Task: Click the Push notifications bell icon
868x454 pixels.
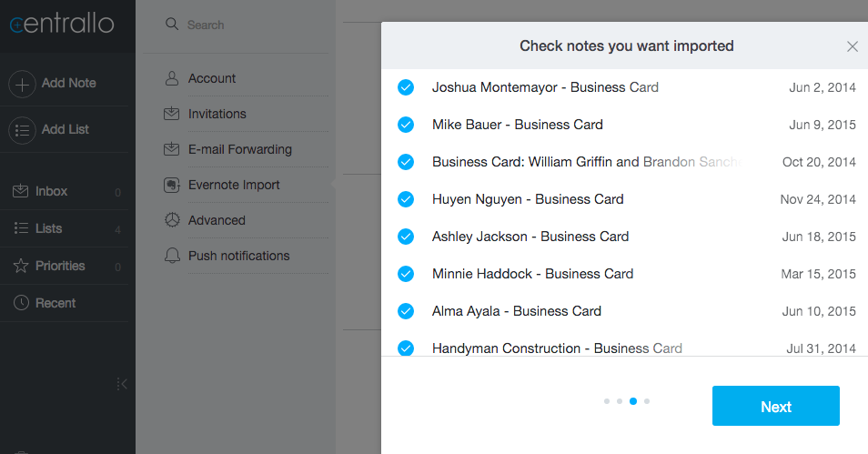Action: (x=171, y=256)
